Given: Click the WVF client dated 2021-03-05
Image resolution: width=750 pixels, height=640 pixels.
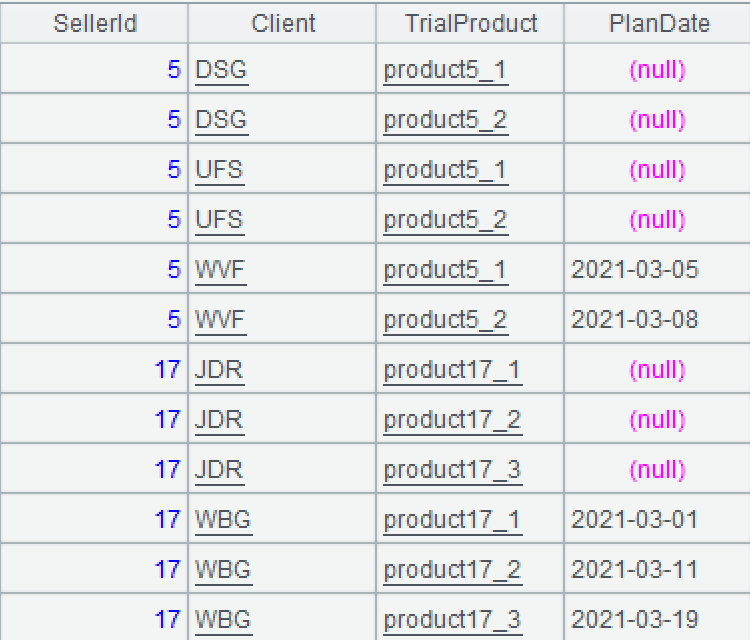Looking at the screenshot, I should pos(220,270).
